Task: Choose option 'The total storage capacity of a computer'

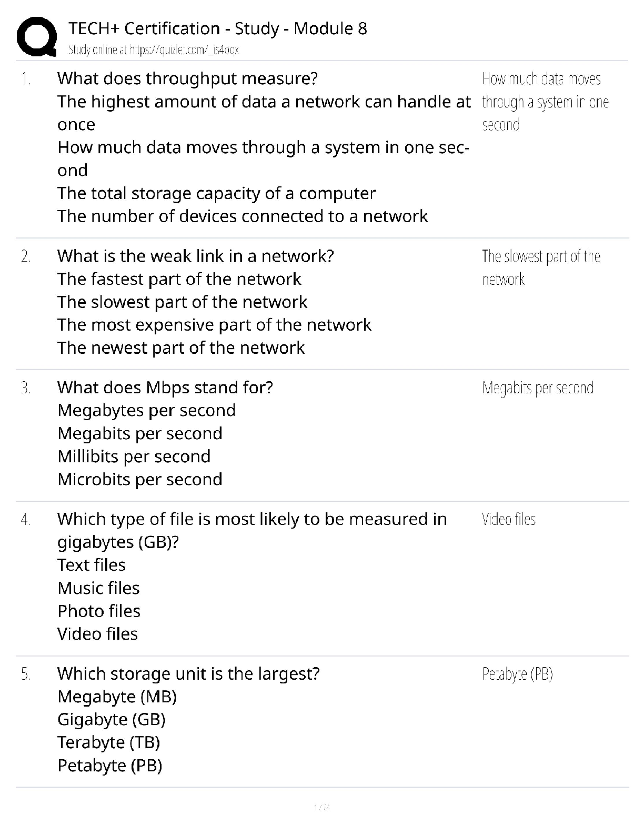Action: click(217, 193)
